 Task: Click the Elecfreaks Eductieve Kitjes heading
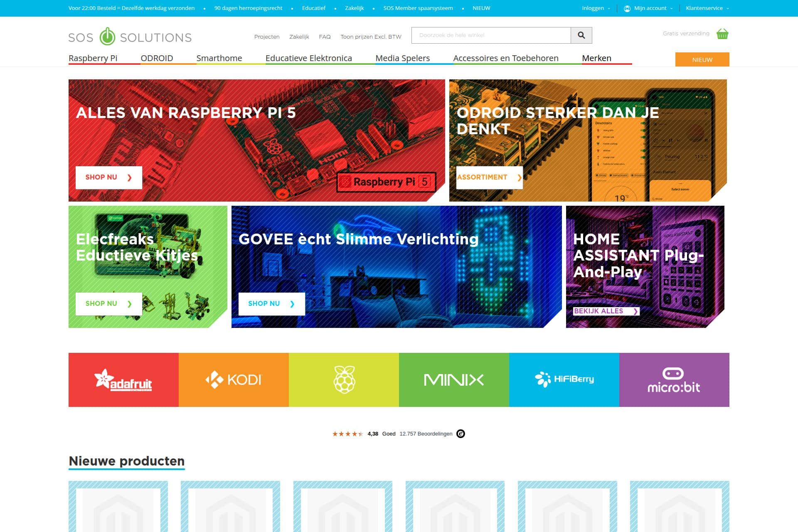(x=137, y=247)
